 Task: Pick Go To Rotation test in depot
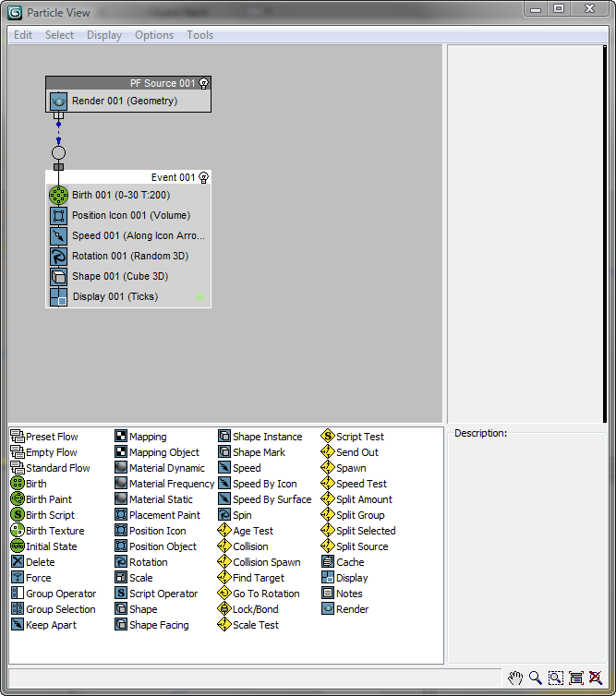click(259, 594)
